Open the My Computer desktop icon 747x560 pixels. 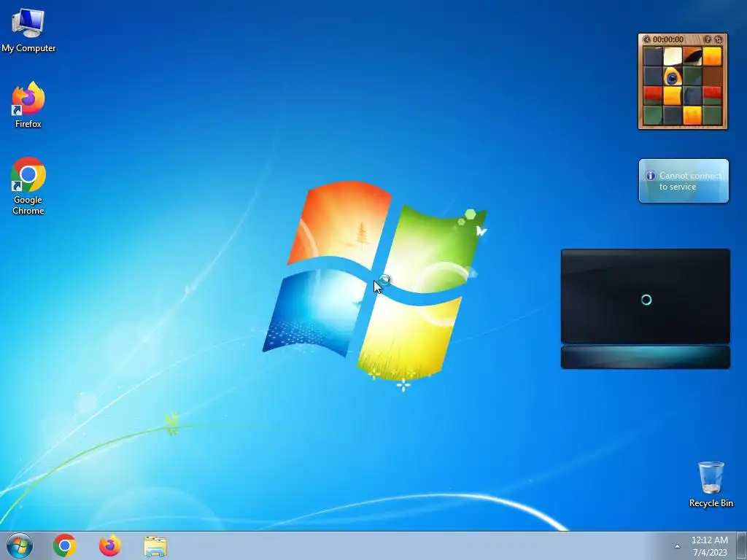point(28,31)
